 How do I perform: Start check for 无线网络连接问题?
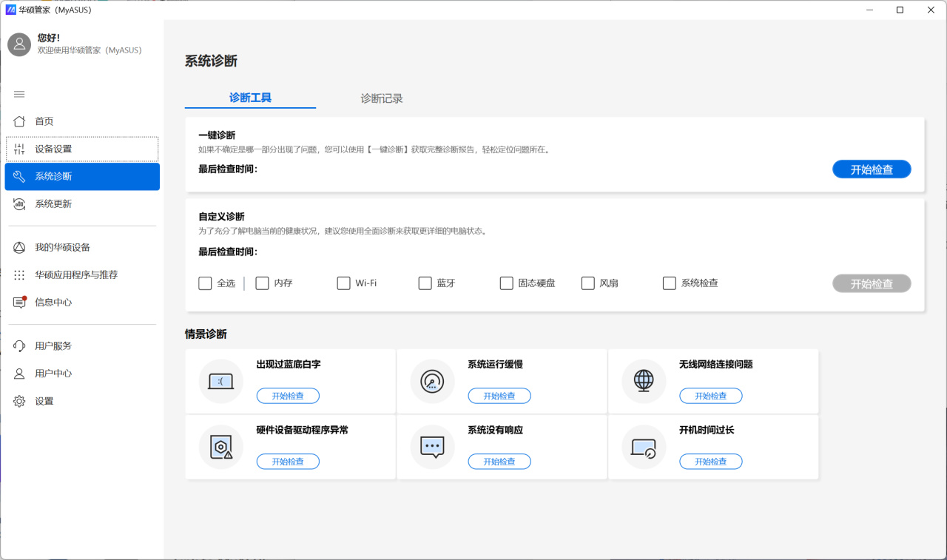(x=711, y=396)
